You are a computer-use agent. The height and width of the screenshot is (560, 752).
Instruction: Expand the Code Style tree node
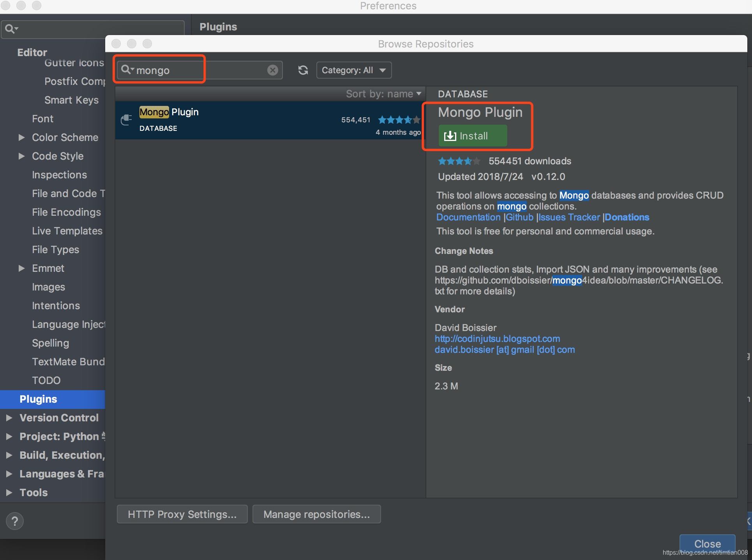click(22, 156)
